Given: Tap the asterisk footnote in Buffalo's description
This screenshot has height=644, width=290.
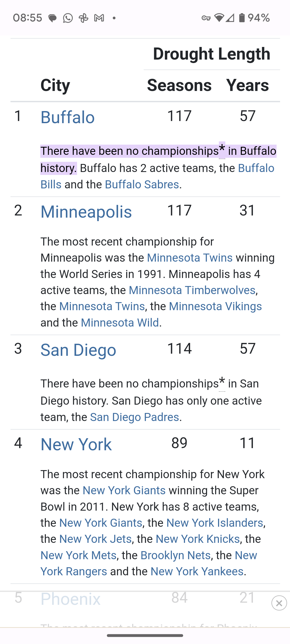Looking at the screenshot, I should [222, 149].
